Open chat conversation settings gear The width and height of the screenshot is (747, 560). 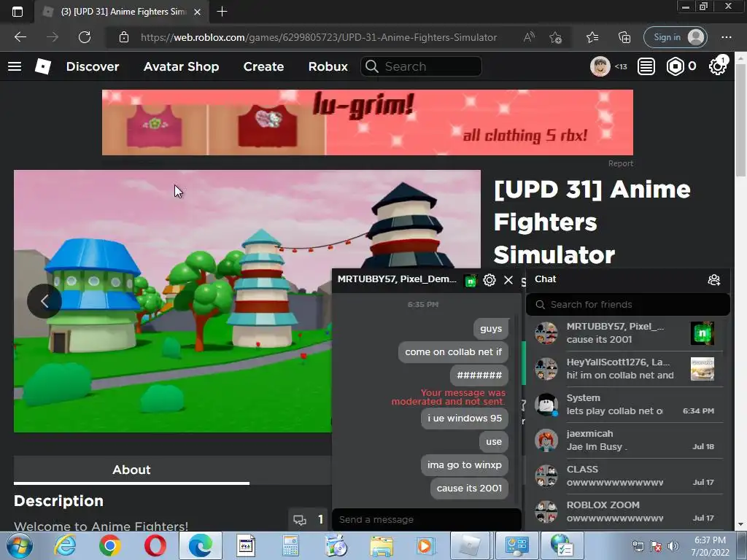489,280
